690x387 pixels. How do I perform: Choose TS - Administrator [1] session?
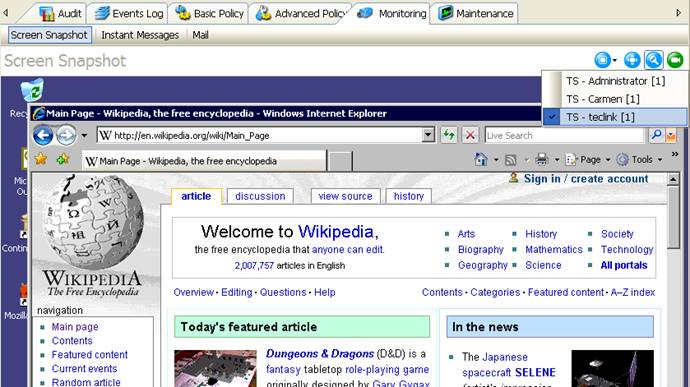click(615, 81)
